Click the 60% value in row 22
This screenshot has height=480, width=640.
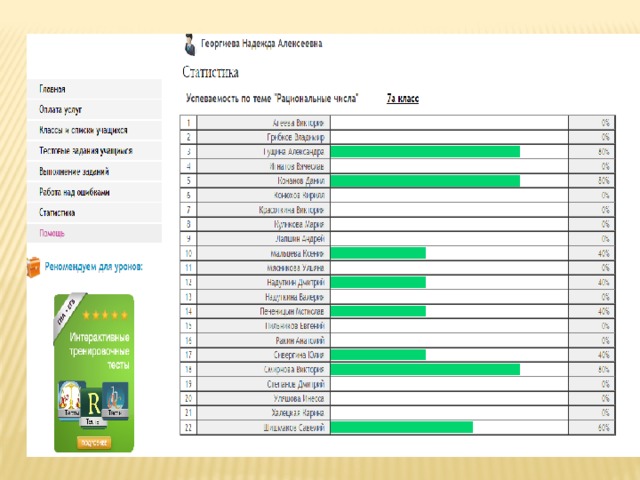[604, 428]
